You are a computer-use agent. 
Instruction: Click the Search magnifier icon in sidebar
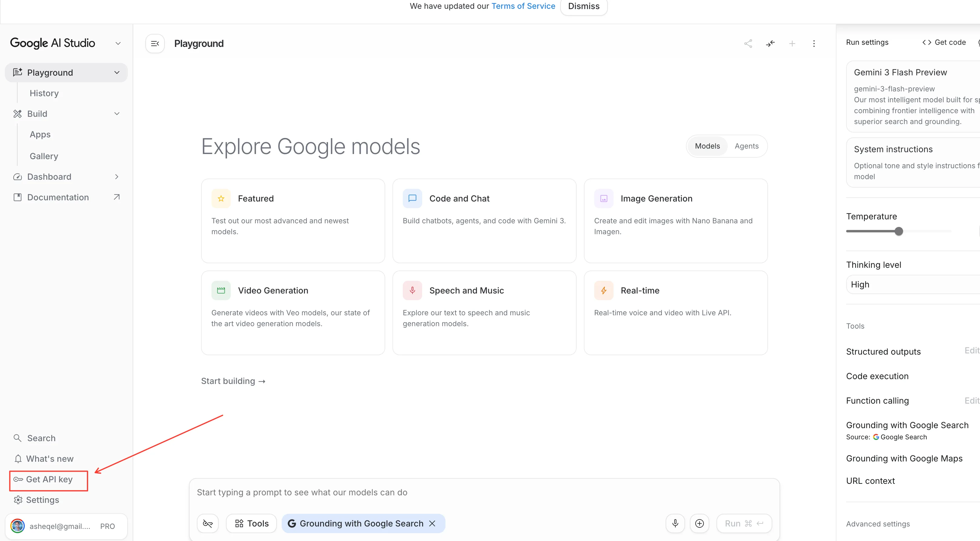pyautogui.click(x=18, y=438)
